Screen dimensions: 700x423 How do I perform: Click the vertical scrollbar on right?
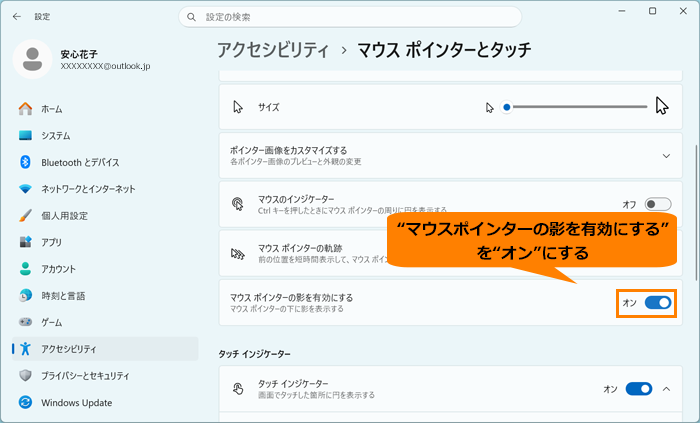(x=696, y=212)
